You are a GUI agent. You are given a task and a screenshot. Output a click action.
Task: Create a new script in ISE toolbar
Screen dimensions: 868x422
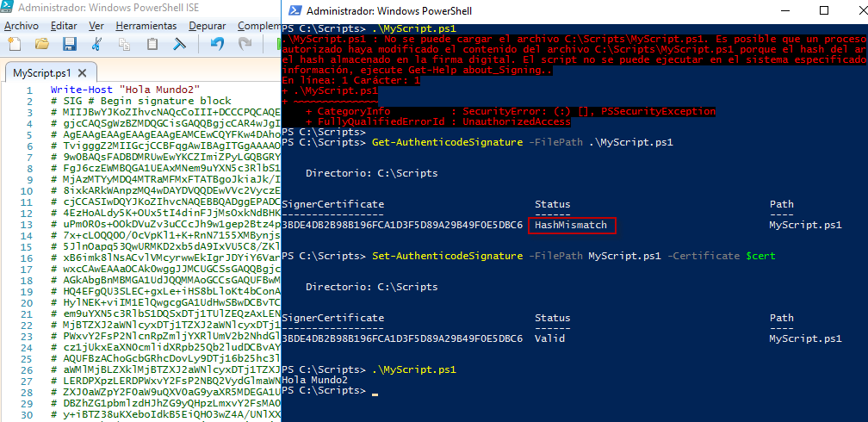[15, 44]
